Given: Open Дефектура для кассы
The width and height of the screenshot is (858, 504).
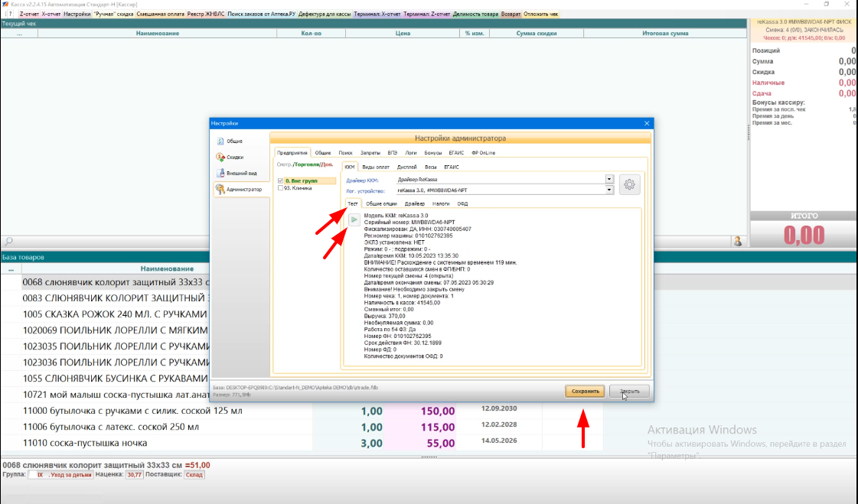Looking at the screenshot, I should click(x=325, y=15).
